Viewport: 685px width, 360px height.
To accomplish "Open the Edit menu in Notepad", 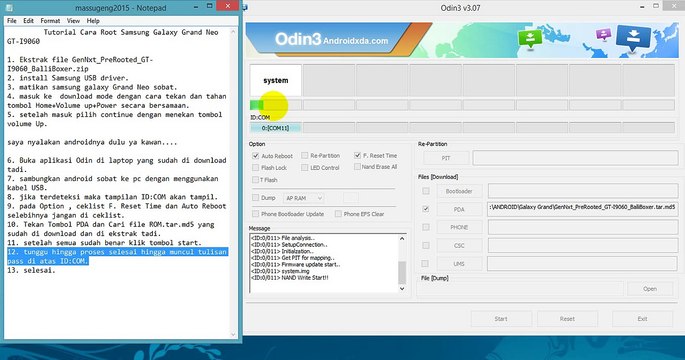I will pos(28,21).
